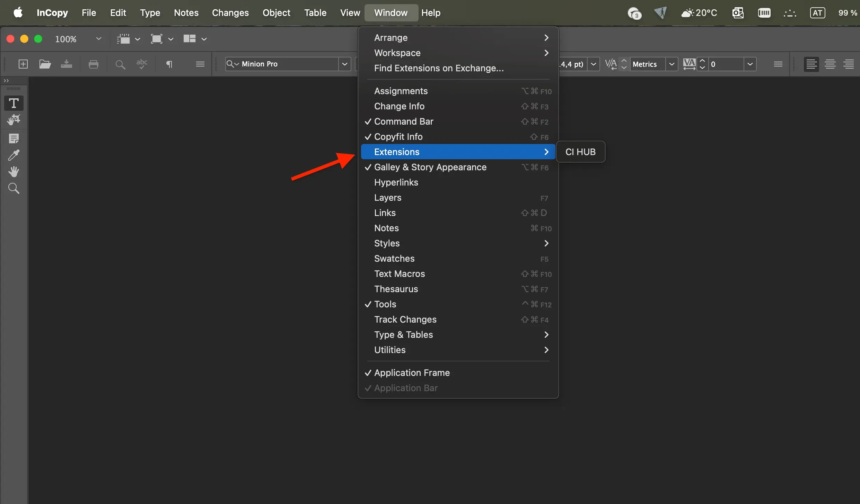860x504 pixels.
Task: Open the Notes panel entry
Action: 458,228
